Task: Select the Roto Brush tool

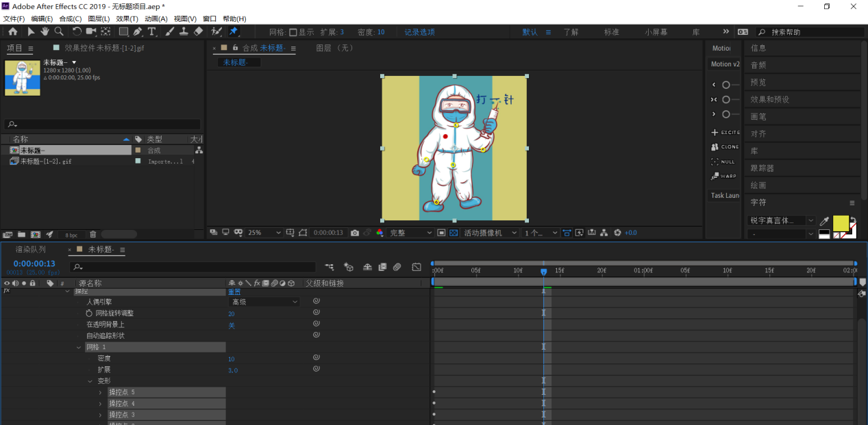Action: [216, 31]
